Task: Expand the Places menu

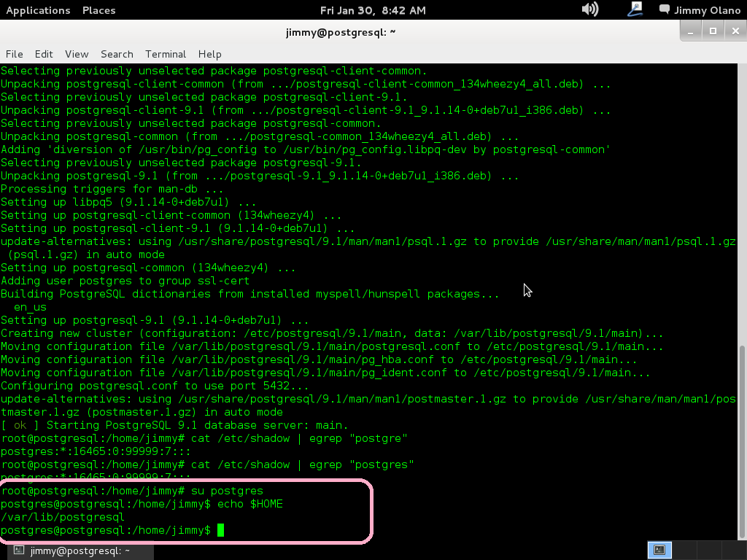Action: [98, 10]
